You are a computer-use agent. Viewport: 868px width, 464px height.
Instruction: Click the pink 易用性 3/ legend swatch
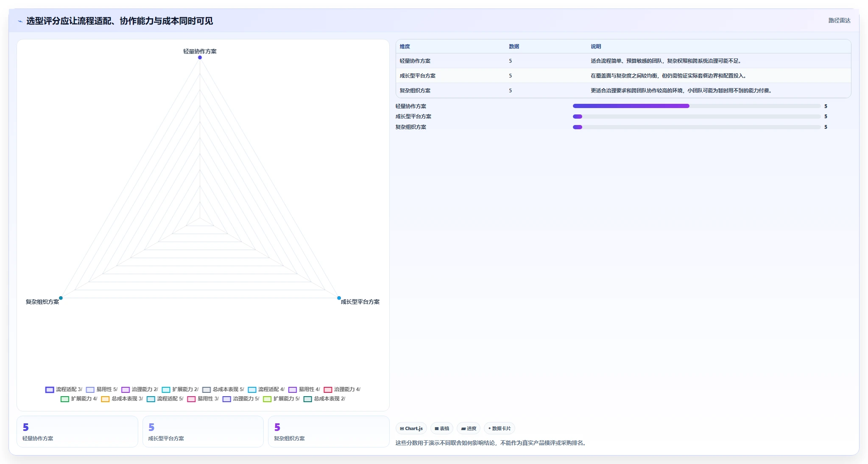191,399
